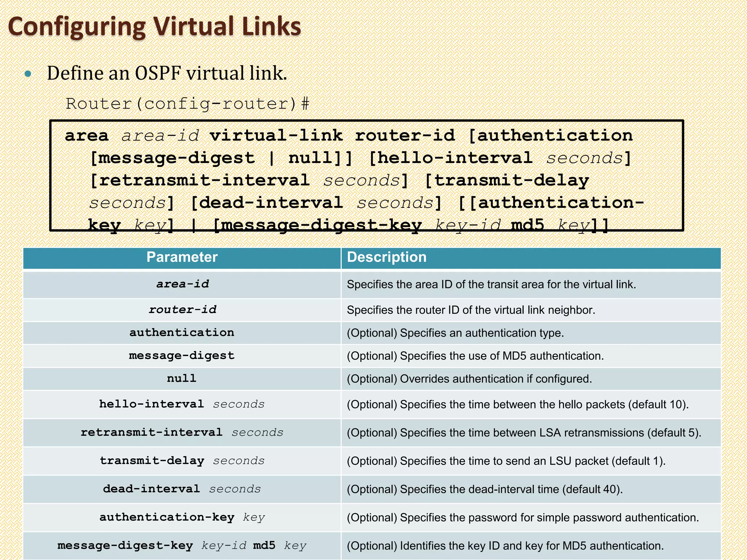Image resolution: width=747 pixels, height=560 pixels.
Task: Click the 'transmit-delay seconds' parameter cell
Action: click(182, 461)
